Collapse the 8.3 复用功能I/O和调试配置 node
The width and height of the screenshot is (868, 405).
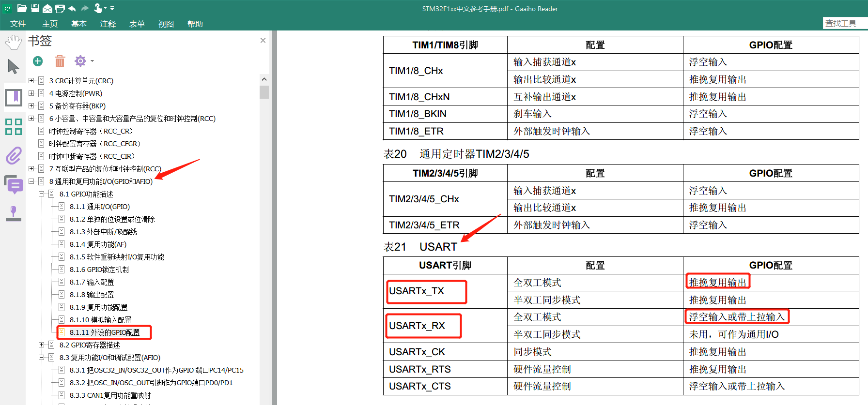(42, 358)
